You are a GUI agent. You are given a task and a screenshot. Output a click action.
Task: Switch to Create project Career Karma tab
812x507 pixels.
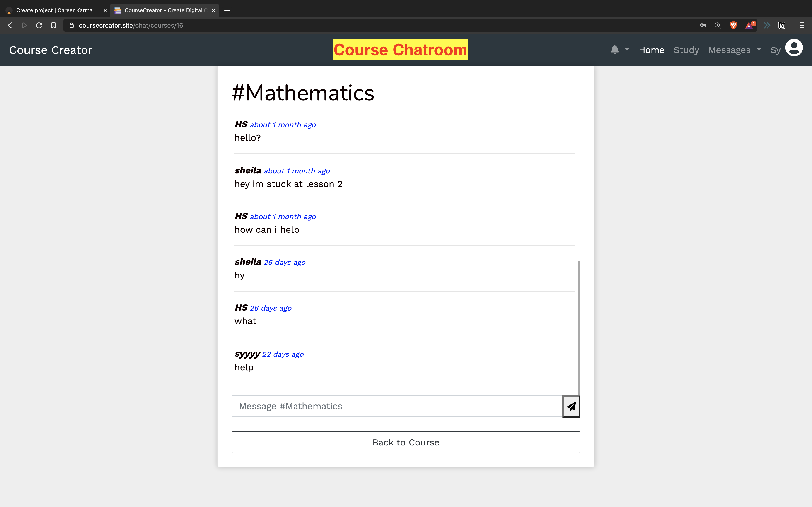point(54,10)
